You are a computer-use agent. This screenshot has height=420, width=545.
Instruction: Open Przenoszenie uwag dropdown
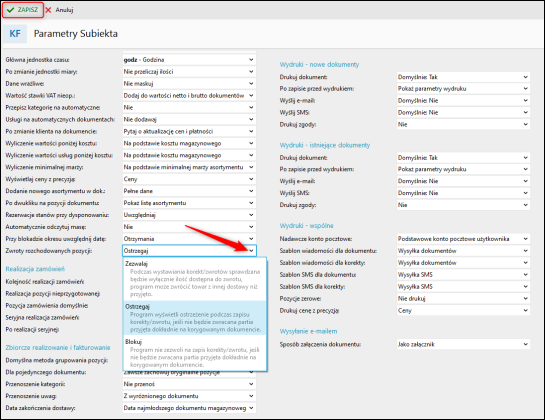189,396
